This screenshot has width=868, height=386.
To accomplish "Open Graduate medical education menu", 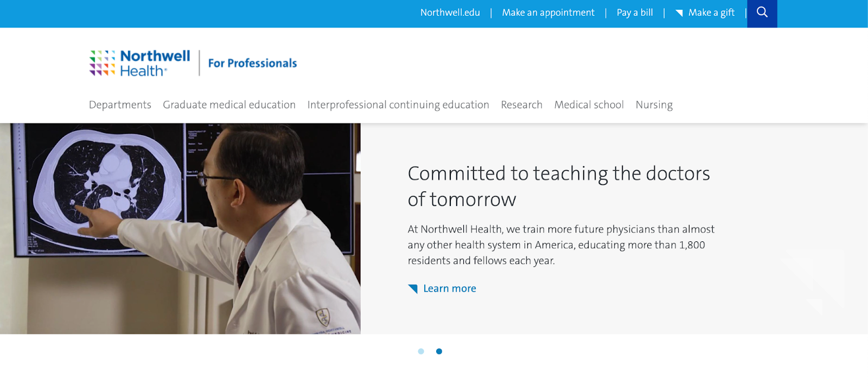I will pos(229,105).
